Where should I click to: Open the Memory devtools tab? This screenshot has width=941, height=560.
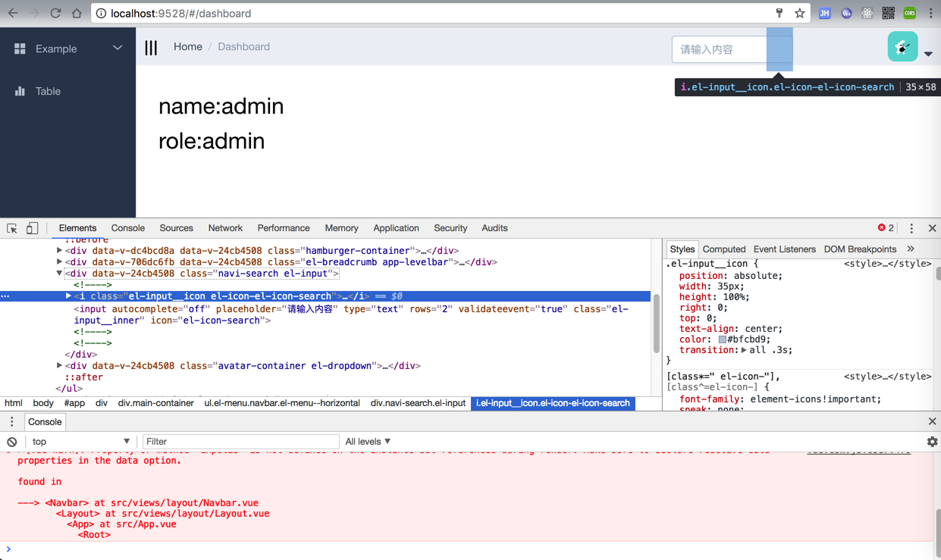coord(341,228)
